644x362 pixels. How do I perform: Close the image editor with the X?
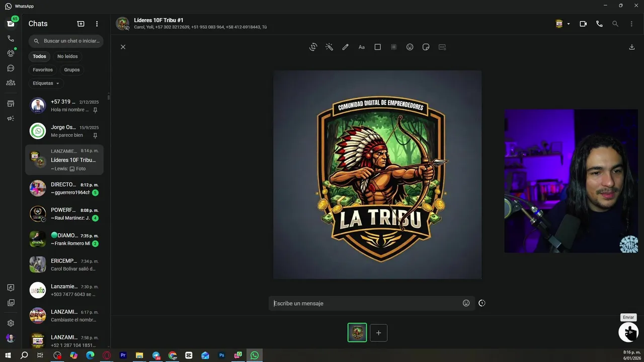click(123, 47)
